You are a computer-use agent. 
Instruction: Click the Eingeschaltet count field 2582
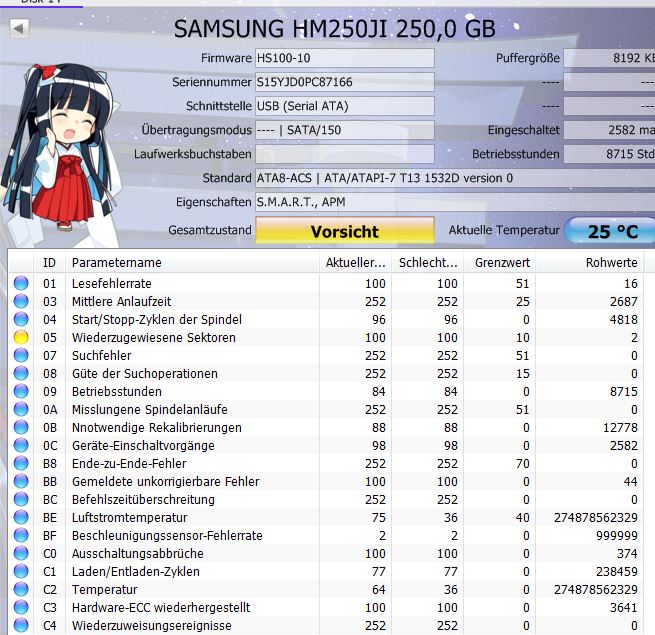(610, 130)
